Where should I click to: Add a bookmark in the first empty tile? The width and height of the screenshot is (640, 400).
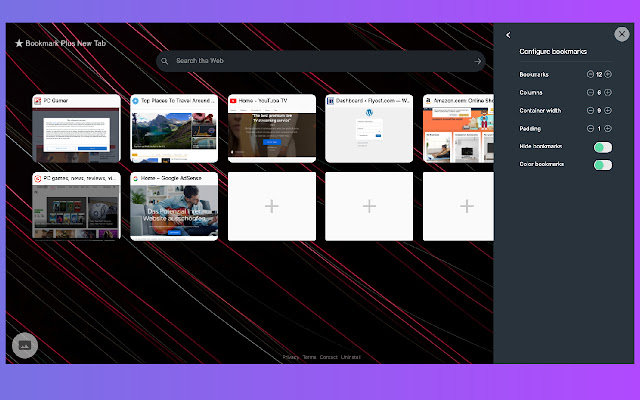tap(271, 206)
